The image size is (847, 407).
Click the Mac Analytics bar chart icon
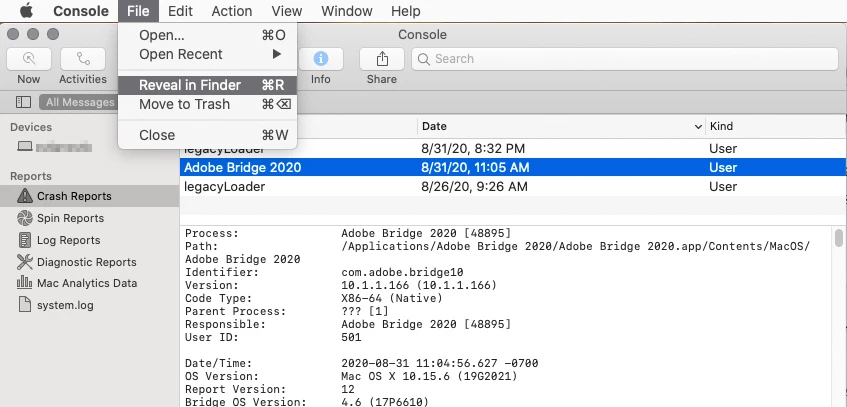pyautogui.click(x=25, y=283)
